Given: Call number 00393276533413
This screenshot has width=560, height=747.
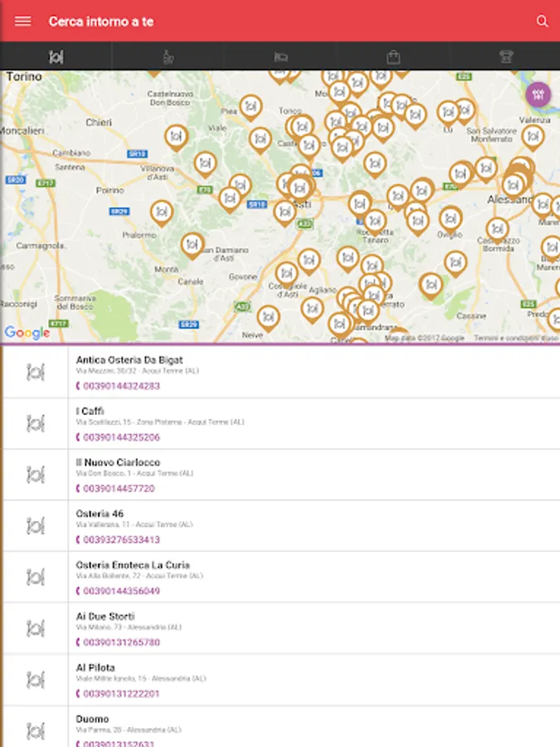Looking at the screenshot, I should (118, 539).
